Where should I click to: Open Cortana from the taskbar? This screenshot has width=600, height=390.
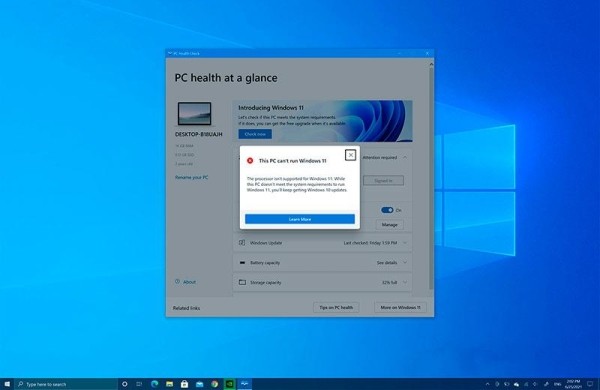tap(124, 384)
